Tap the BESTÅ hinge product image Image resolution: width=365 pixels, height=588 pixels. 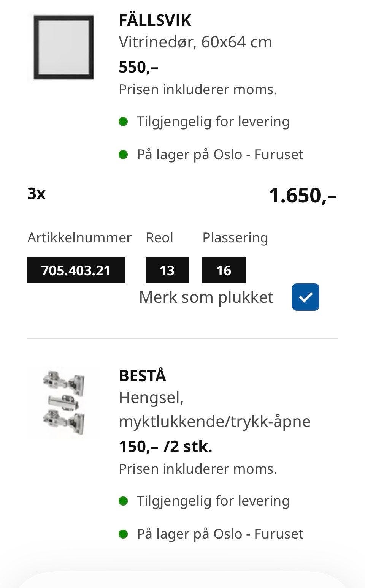coord(63,401)
